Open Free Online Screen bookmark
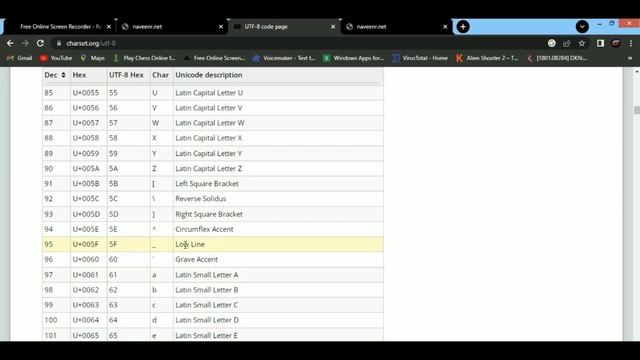The height and width of the screenshot is (360, 640). pos(214,58)
